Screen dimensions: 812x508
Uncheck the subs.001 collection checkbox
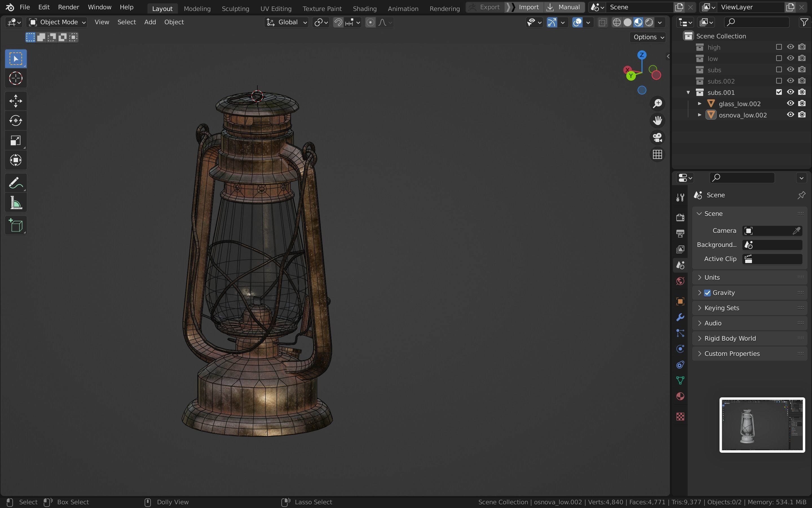click(779, 92)
